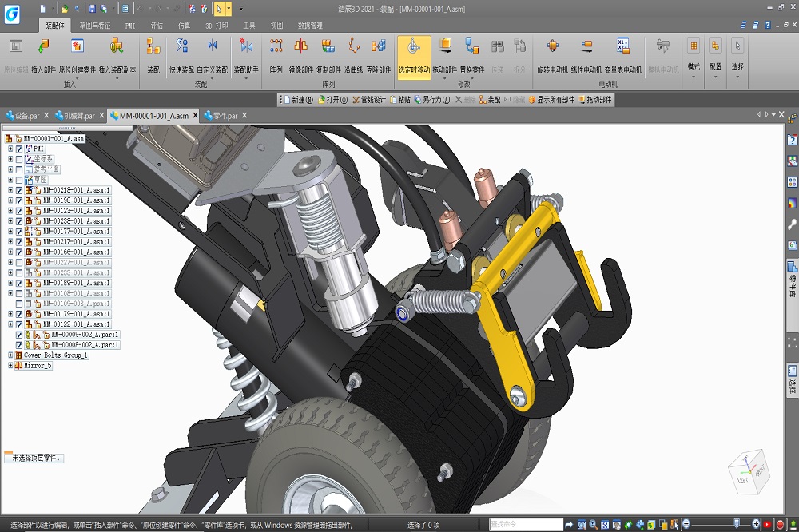Click the 查找命令 command search field
This screenshot has height=532, width=799.
525,525
